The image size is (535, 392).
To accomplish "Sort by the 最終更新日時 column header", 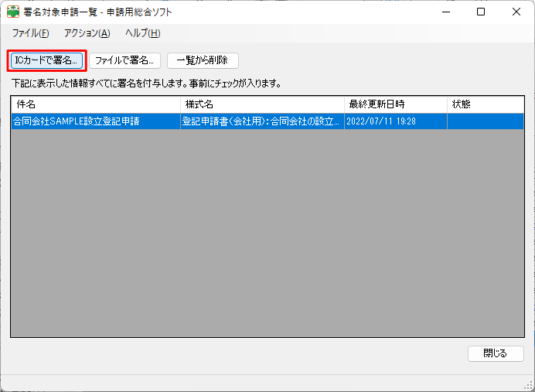I will point(395,104).
